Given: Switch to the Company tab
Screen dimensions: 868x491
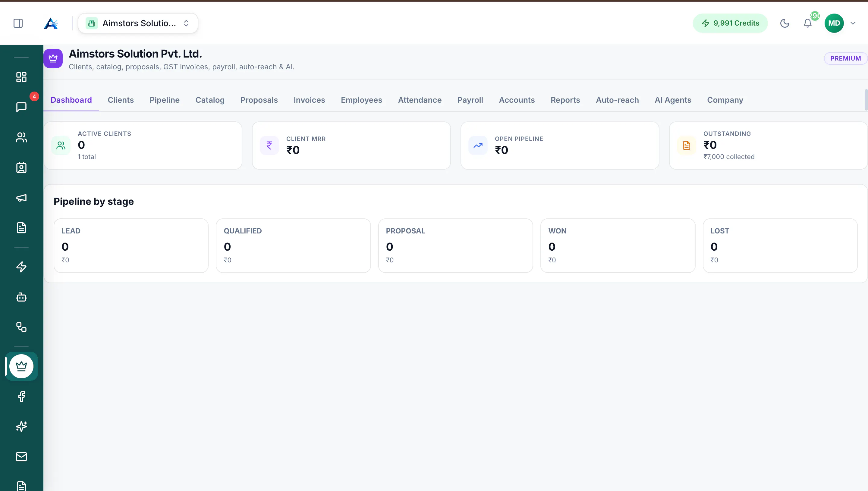Looking at the screenshot, I should tap(725, 100).
